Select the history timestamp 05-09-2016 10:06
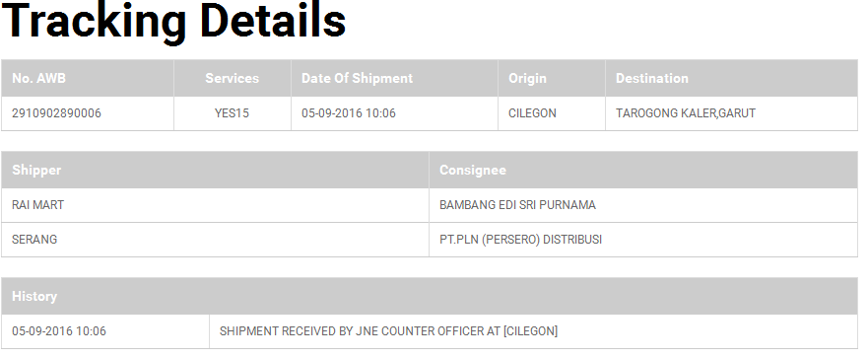This screenshot has width=868, height=358. click(x=59, y=331)
